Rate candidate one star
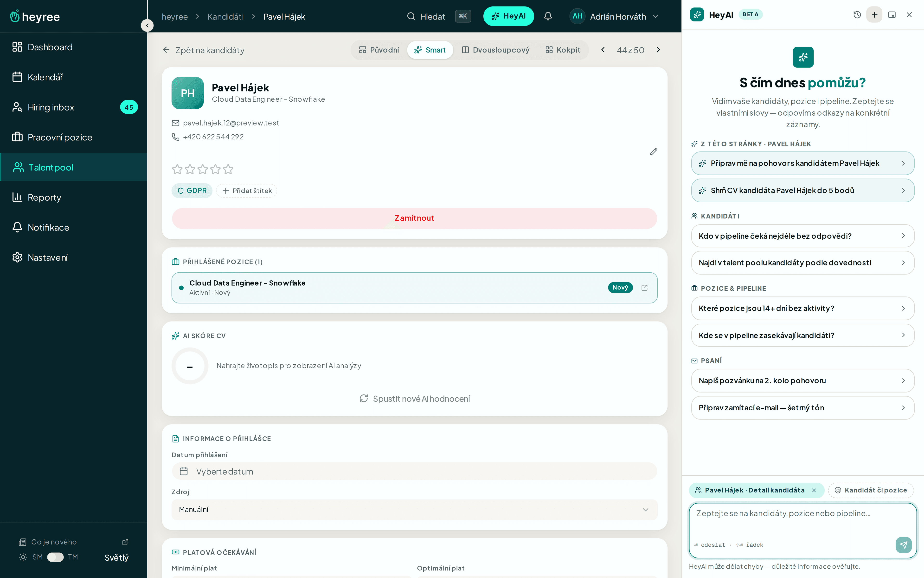924x578 pixels. point(177,169)
